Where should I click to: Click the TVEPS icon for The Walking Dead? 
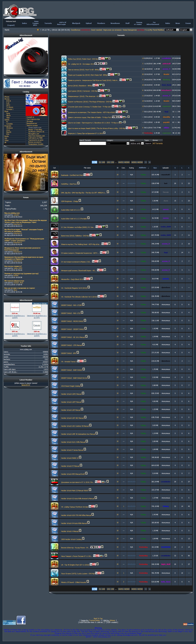(55, 244)
